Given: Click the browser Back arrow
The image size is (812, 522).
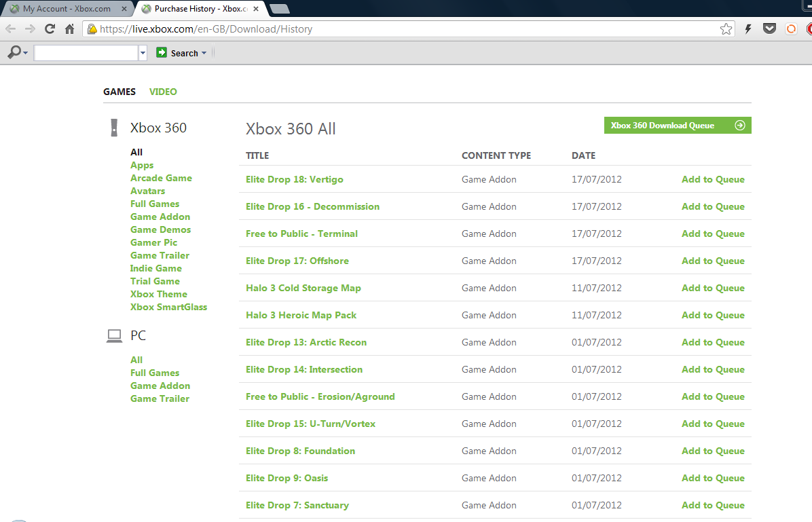Looking at the screenshot, I should pos(11,29).
